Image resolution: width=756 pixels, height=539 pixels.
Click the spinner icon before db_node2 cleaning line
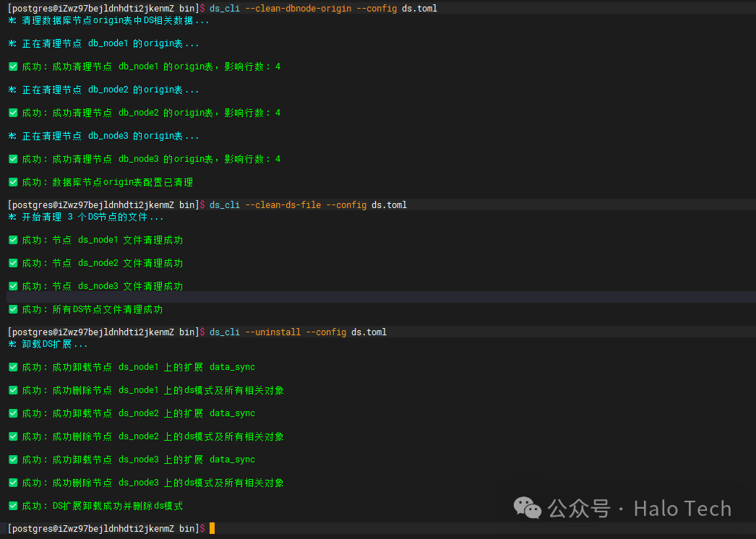click(12, 90)
